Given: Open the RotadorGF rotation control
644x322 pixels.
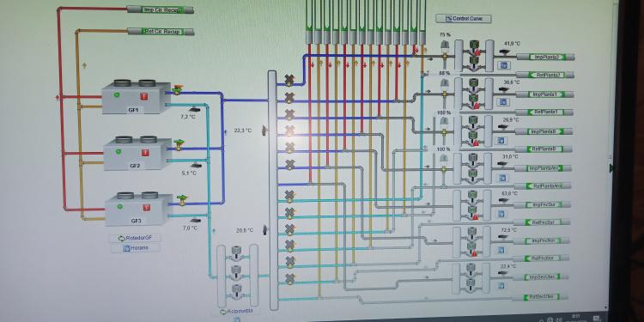Looking at the screenshot, I should point(135,238).
